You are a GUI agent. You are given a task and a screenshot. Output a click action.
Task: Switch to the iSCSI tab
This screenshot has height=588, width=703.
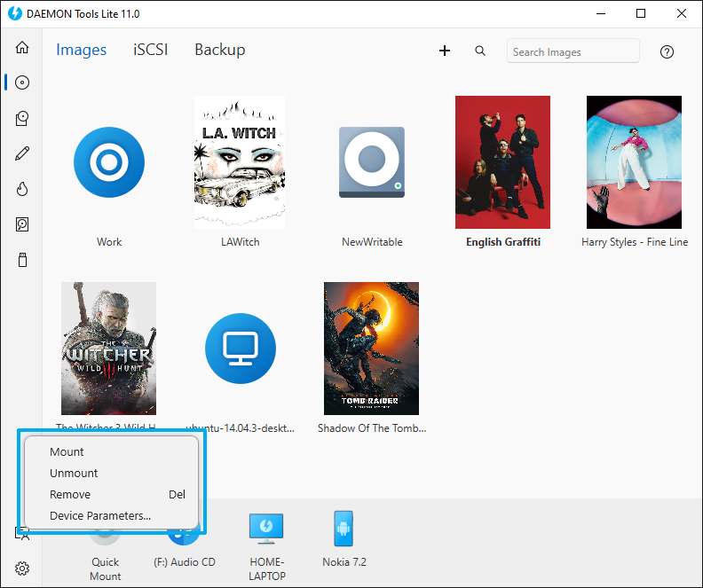click(150, 50)
